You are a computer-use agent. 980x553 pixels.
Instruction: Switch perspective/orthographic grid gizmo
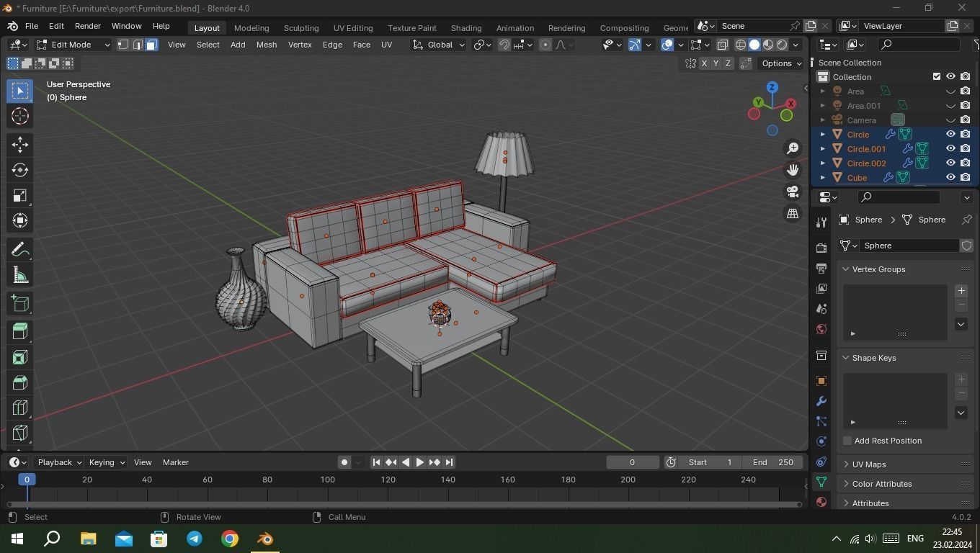793,213
